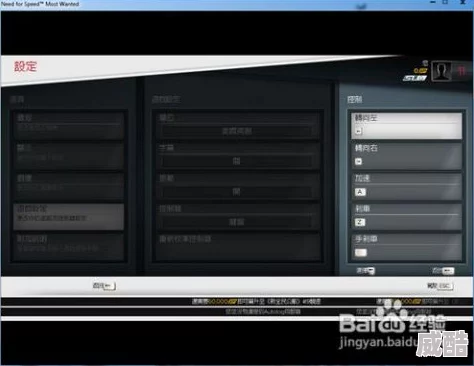Screen dimensions: 474x366
Task: Click the left-arrow key icon under 轉向左
Action: pyautogui.click(x=358, y=131)
